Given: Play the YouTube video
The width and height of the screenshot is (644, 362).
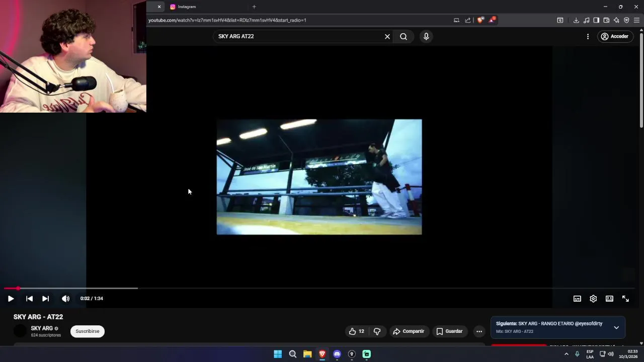Looking at the screenshot, I should point(11,299).
